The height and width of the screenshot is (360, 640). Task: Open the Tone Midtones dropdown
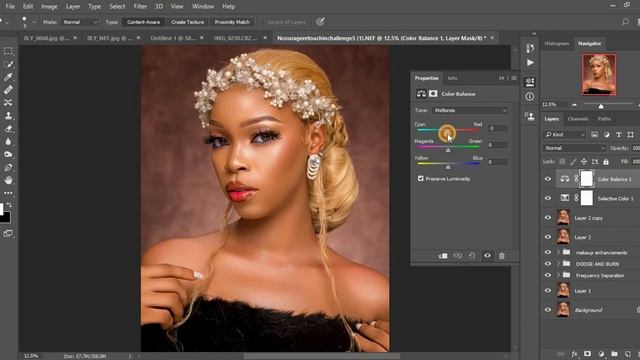pyautogui.click(x=470, y=110)
